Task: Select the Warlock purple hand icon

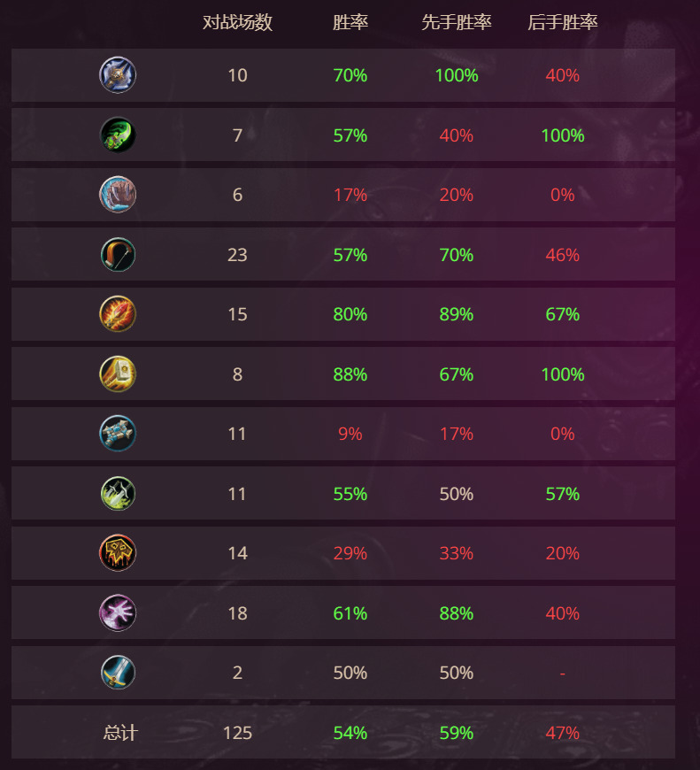Action: click(118, 613)
